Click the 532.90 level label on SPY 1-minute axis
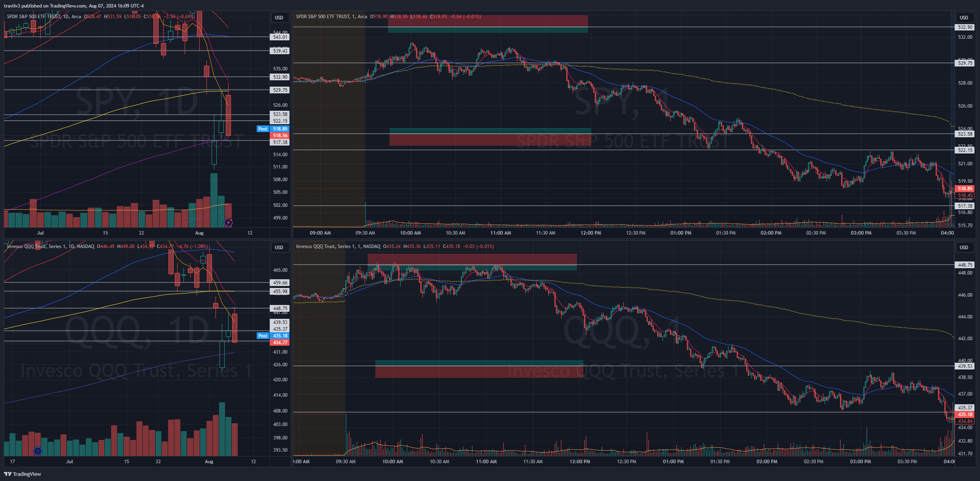The width and height of the screenshot is (980, 481). coord(965,27)
